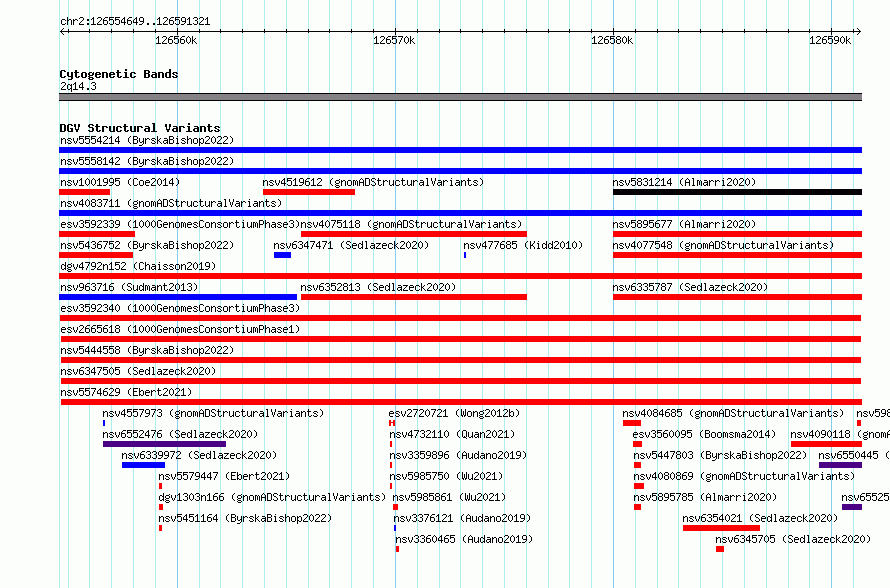
Task: Click the nsv5558142 (ByrskaBishop2022) variant label
Action: (x=147, y=161)
